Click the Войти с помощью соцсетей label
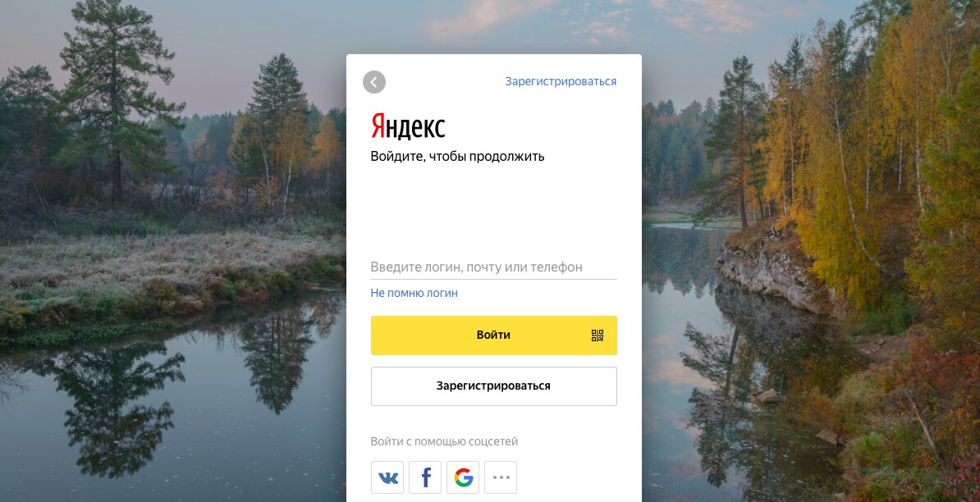The height and width of the screenshot is (502, 980). pyautogui.click(x=444, y=441)
